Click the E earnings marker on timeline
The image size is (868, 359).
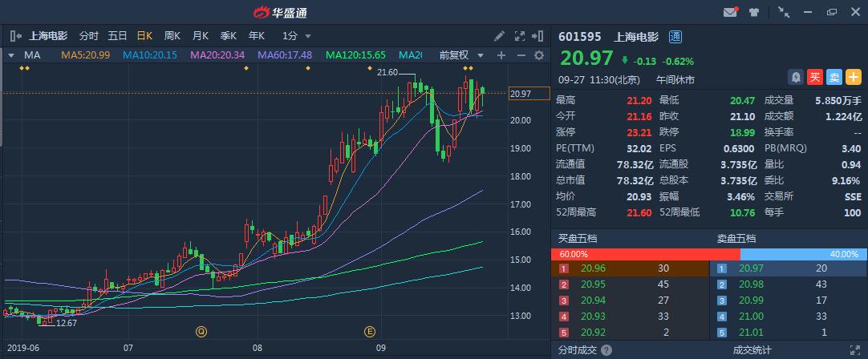coord(369,332)
